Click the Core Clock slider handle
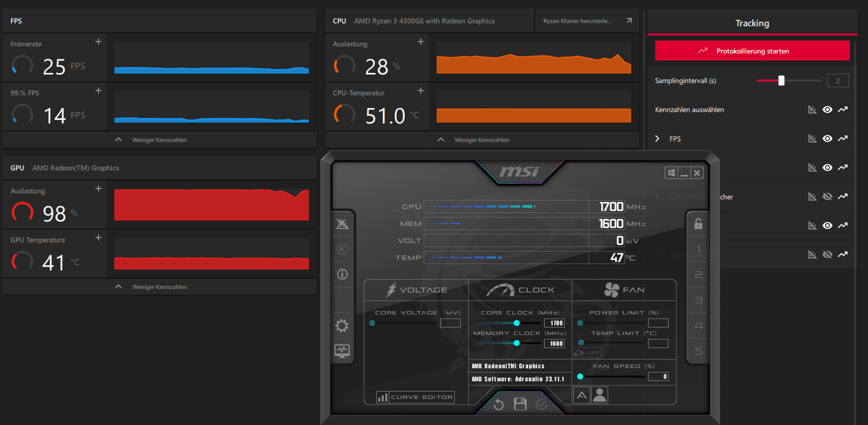Screen dimensions: 868x425 coord(517,323)
